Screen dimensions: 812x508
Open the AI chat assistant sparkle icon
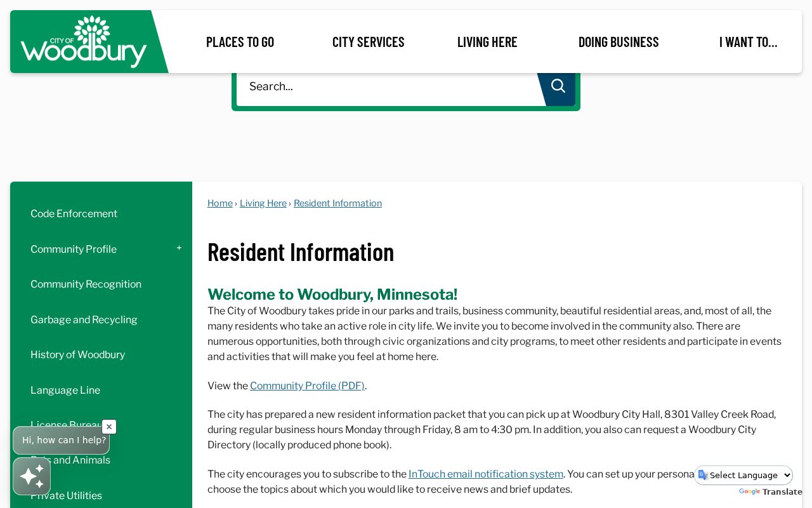pyautogui.click(x=32, y=476)
